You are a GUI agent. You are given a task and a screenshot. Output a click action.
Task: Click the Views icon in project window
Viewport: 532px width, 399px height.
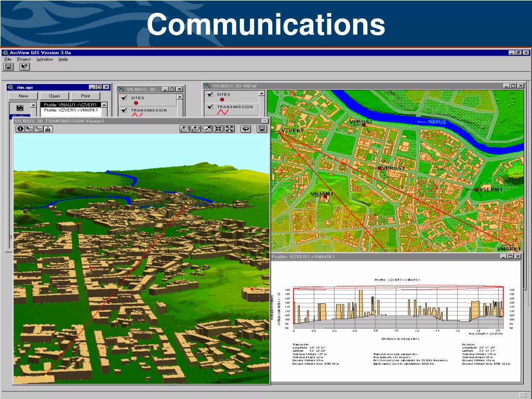[x=20, y=108]
